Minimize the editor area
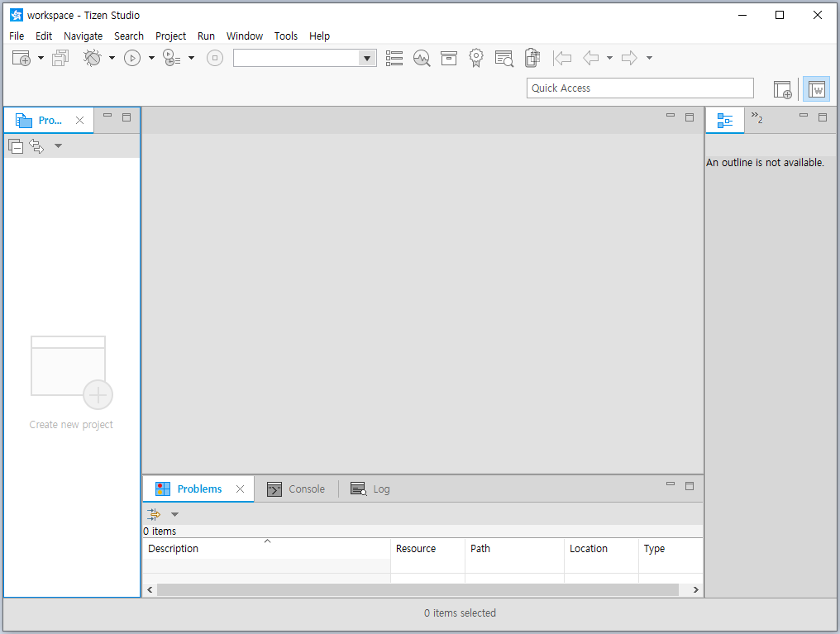 pos(671,115)
